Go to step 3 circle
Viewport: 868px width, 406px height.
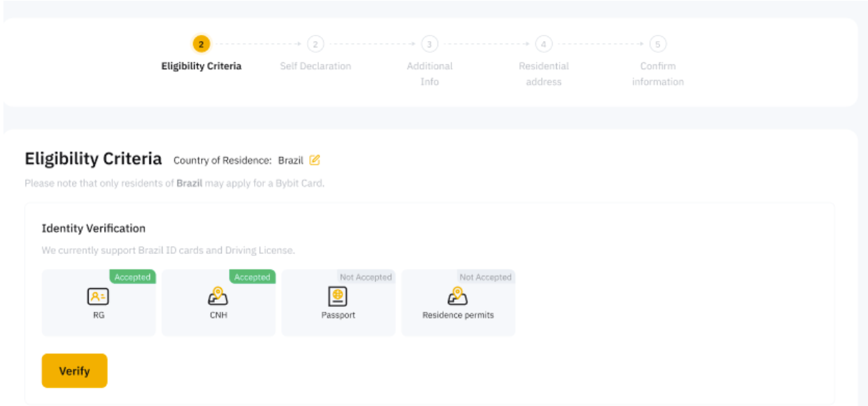click(x=429, y=44)
